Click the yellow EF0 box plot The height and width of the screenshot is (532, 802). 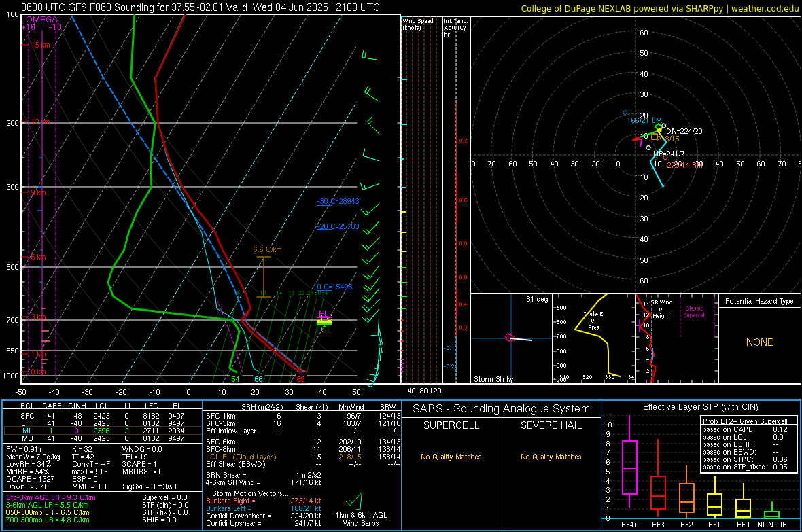pos(743,501)
